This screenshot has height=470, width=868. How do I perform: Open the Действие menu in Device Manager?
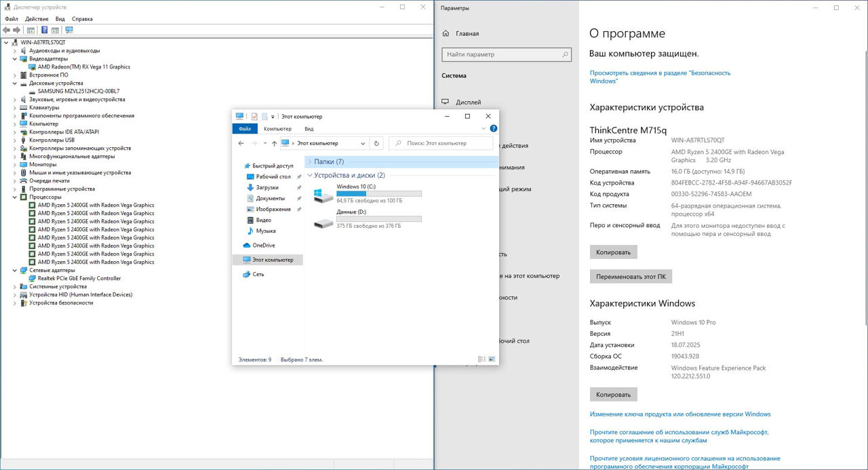tap(37, 19)
